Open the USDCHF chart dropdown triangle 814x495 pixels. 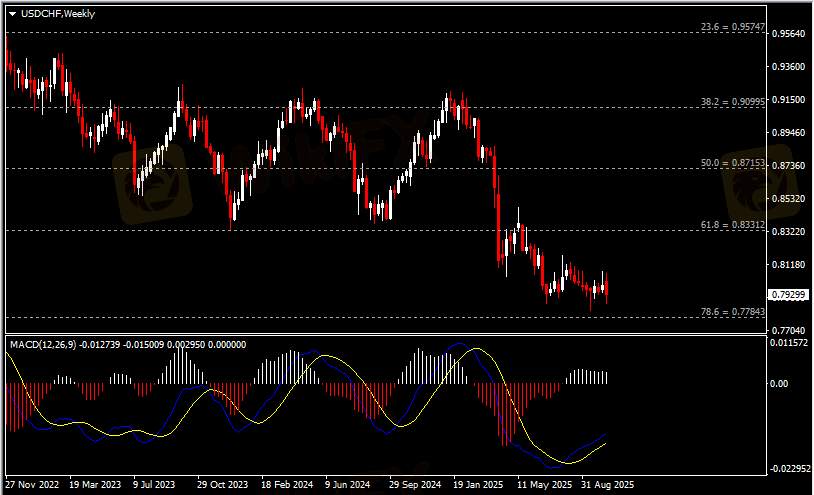(x=12, y=14)
